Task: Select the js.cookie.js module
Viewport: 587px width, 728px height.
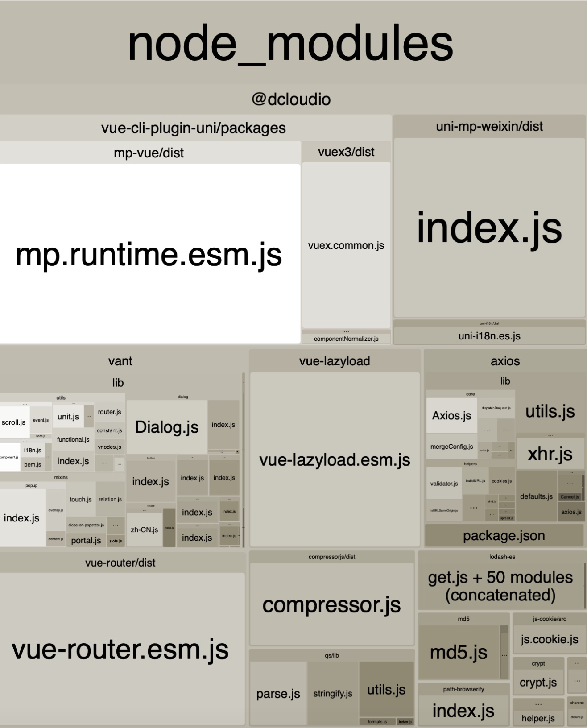Action: pyautogui.click(x=549, y=639)
